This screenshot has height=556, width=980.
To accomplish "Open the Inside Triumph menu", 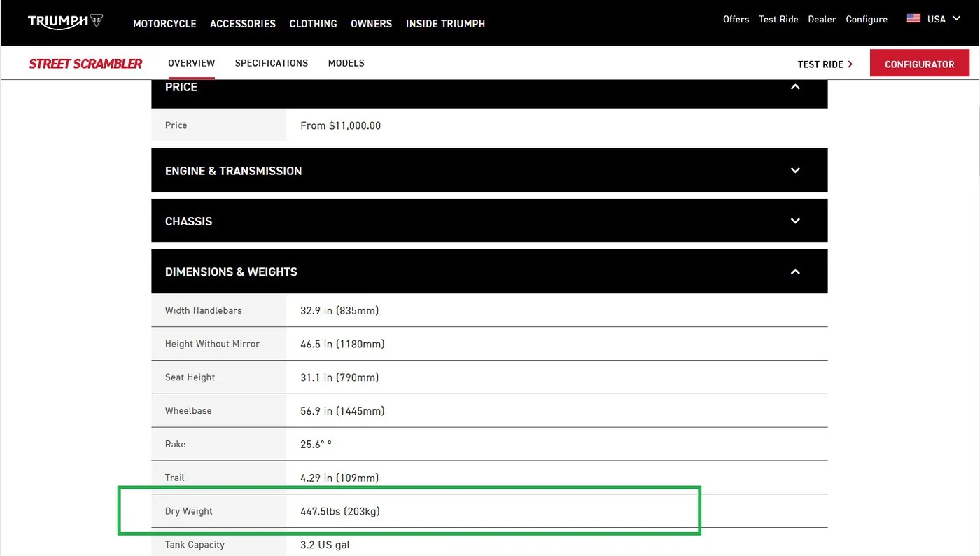I will [445, 24].
